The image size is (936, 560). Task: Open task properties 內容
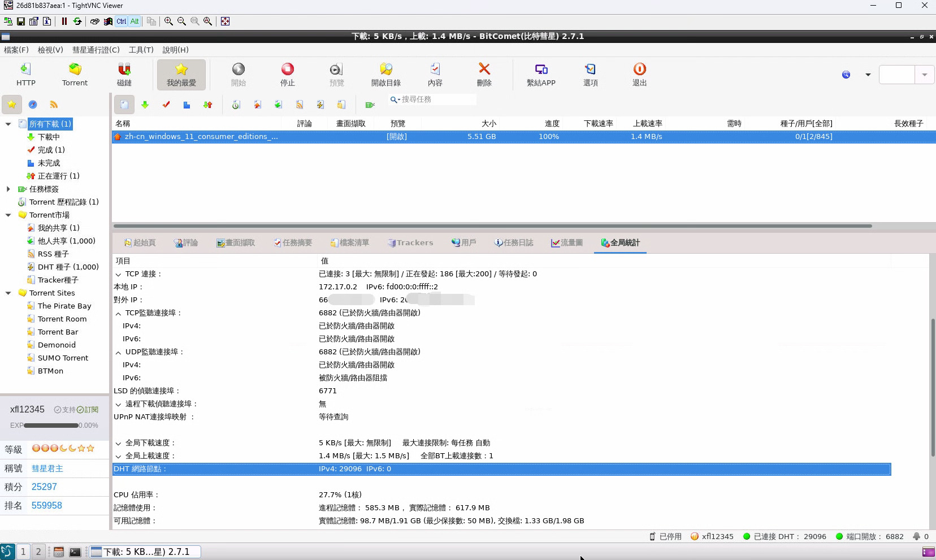[x=435, y=74]
